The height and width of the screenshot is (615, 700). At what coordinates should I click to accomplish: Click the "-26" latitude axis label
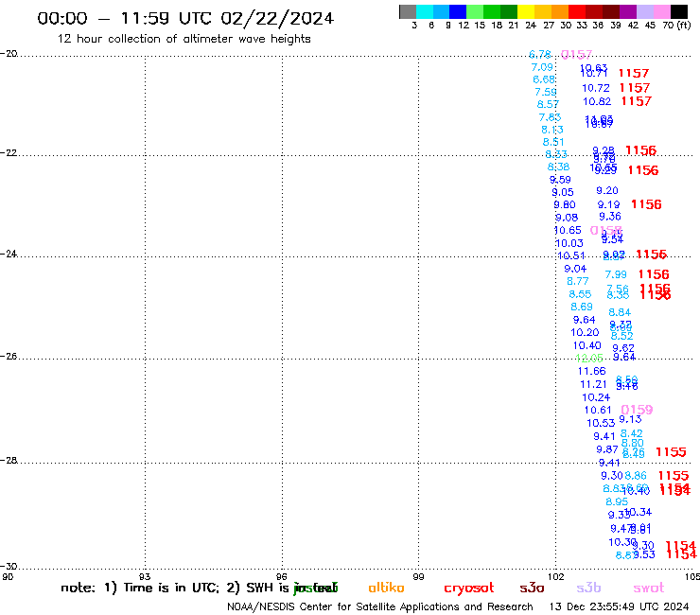coord(9,357)
